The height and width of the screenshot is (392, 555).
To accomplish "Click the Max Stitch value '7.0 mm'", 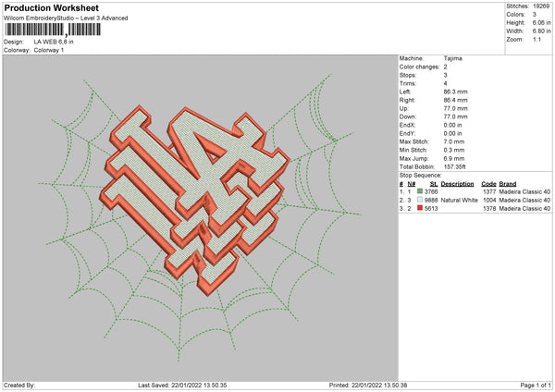I will pyautogui.click(x=454, y=141).
